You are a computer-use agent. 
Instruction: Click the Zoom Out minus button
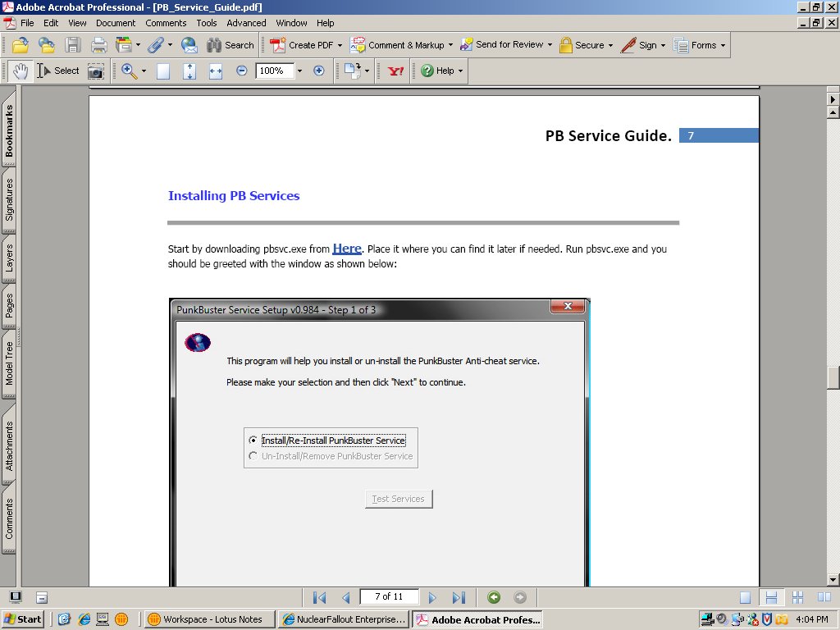pyautogui.click(x=242, y=71)
